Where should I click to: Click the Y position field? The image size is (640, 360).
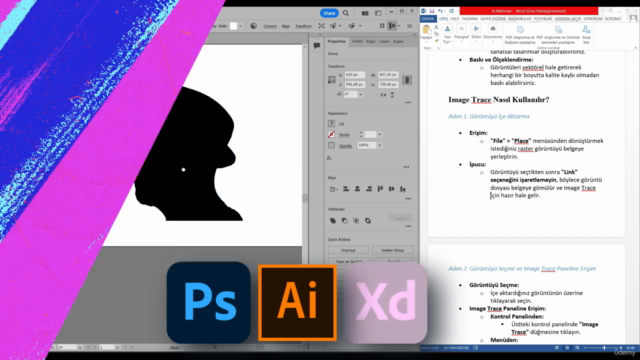click(355, 84)
